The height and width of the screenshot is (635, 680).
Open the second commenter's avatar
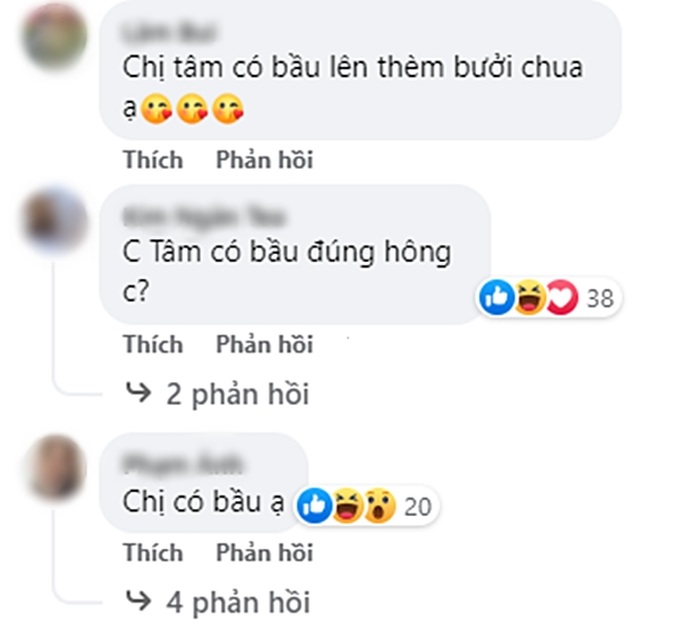point(55,220)
